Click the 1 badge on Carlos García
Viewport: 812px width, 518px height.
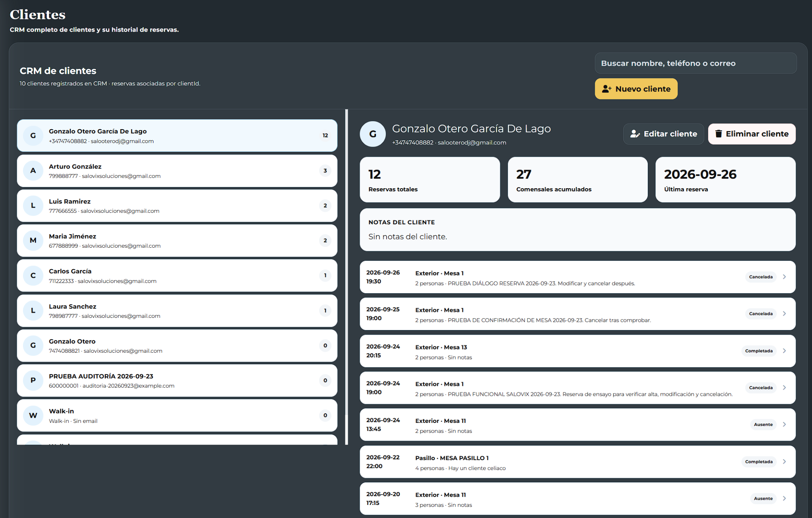pyautogui.click(x=325, y=275)
